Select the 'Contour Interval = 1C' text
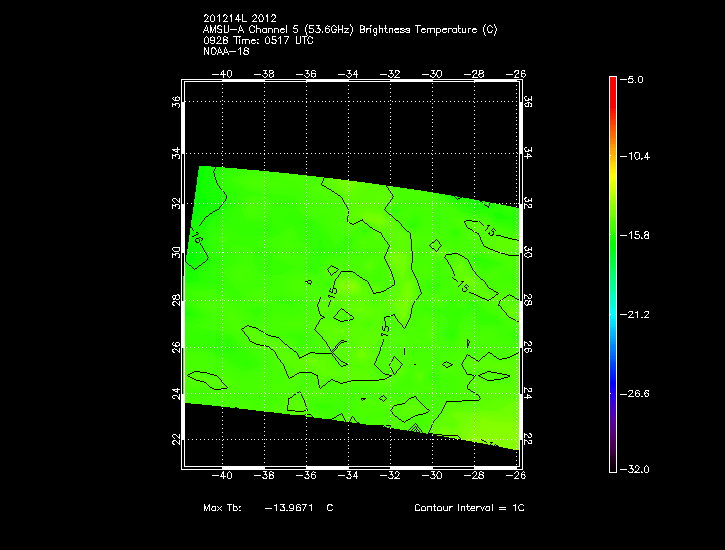The width and height of the screenshot is (725, 550). (469, 508)
